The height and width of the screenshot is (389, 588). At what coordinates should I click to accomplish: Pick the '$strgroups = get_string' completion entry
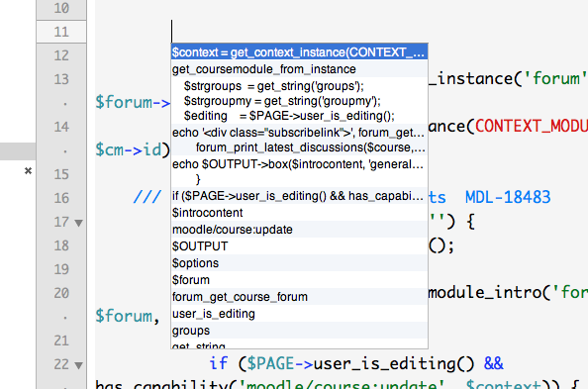pyautogui.click(x=299, y=101)
